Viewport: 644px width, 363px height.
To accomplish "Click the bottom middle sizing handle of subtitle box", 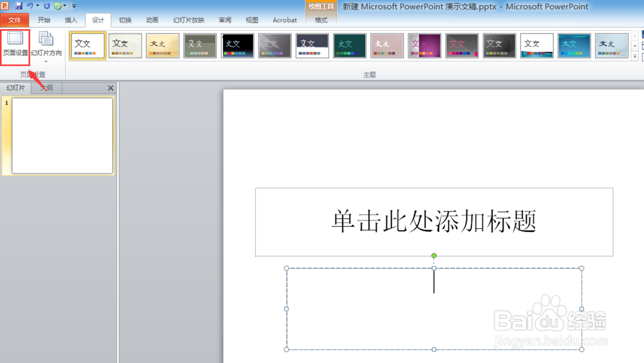I will 433,349.
